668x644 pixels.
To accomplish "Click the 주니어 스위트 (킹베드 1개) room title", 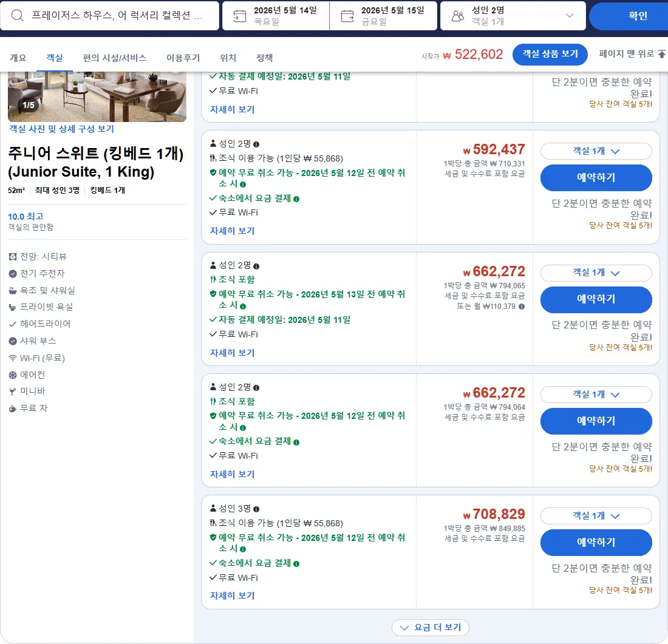I will click(x=96, y=162).
